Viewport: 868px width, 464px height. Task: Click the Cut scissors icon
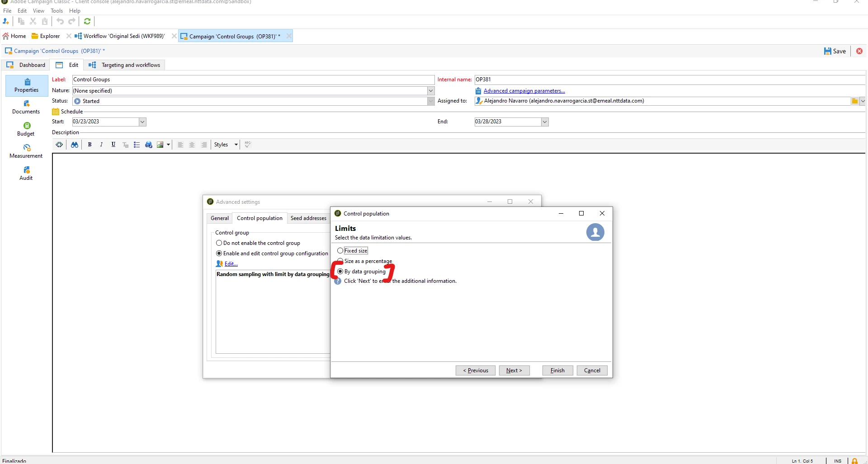(x=33, y=21)
